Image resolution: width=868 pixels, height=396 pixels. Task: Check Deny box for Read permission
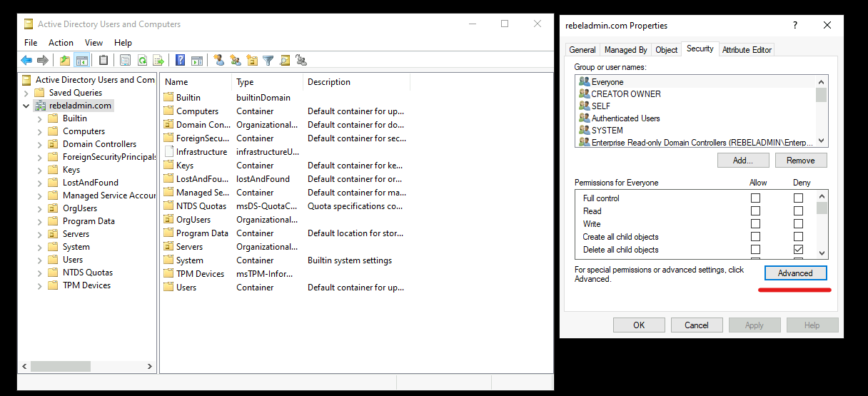click(x=798, y=211)
